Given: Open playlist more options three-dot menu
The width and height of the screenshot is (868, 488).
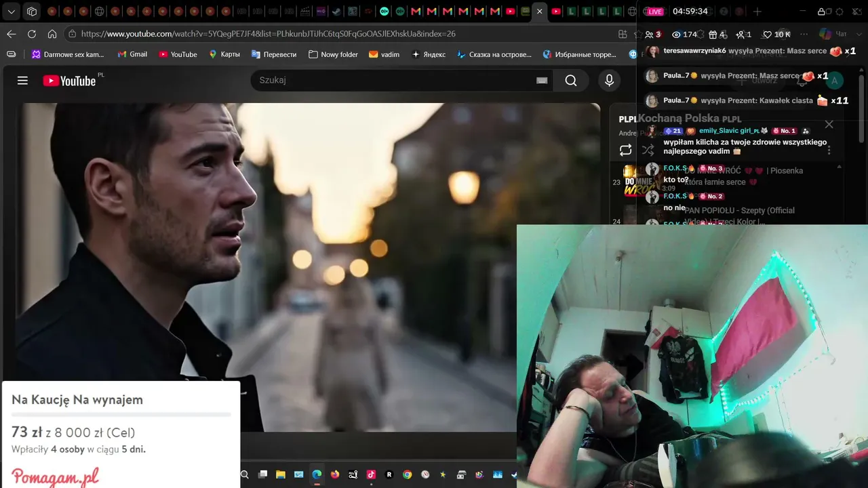Looking at the screenshot, I should coord(829,150).
